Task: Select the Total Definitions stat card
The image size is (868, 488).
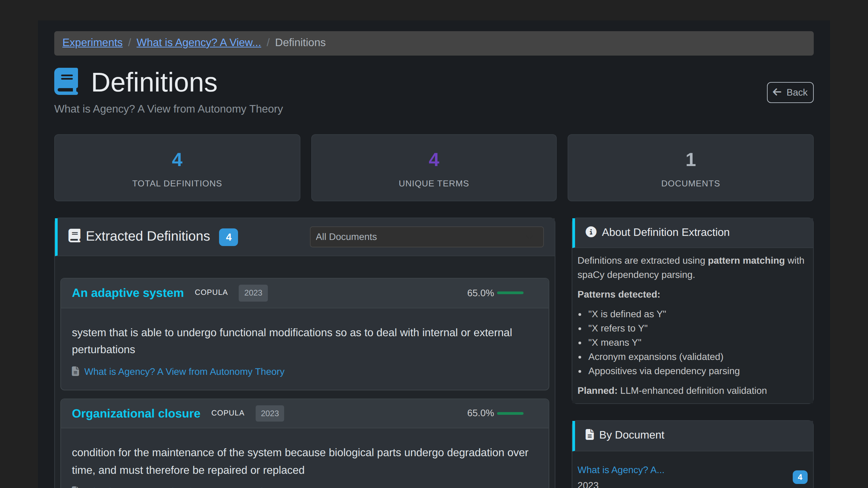Action: click(x=177, y=168)
